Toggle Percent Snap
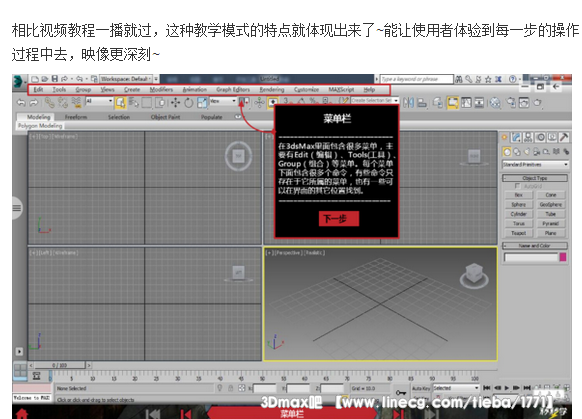Viewport: 582px width, 419px height. coord(313,101)
